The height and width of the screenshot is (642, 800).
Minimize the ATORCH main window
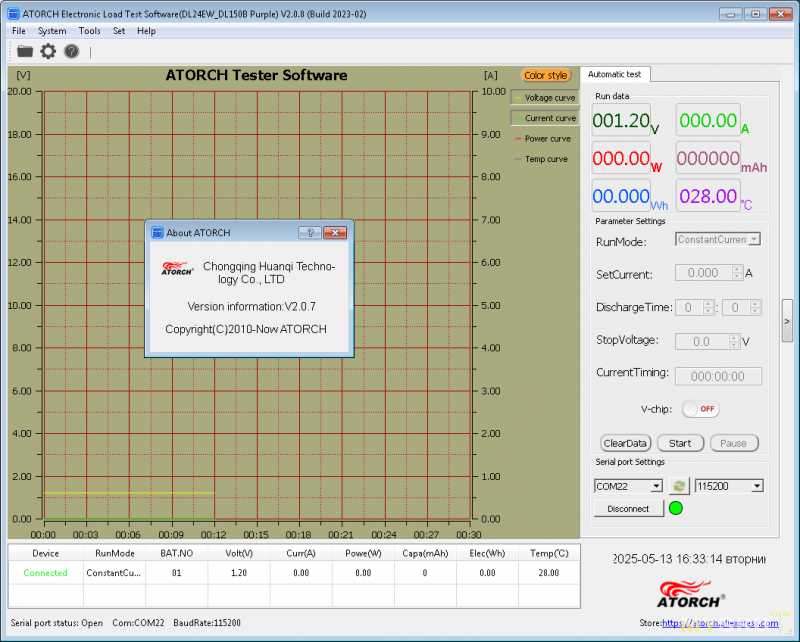pyautogui.click(x=731, y=14)
